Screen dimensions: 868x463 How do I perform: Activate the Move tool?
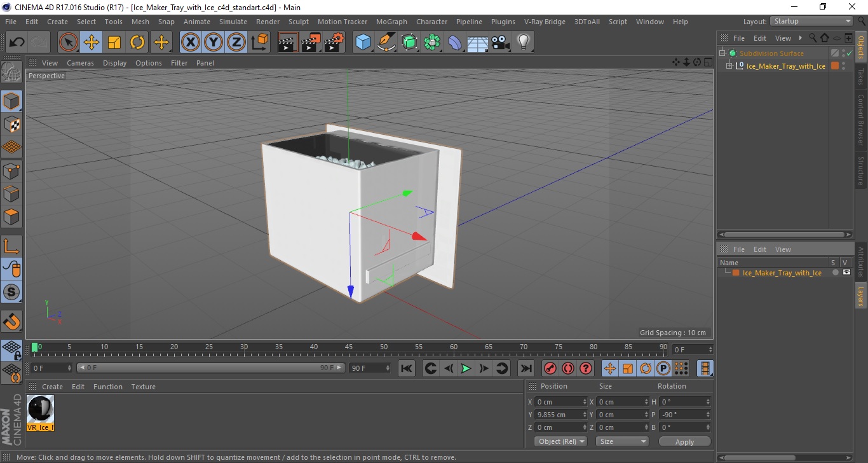point(92,43)
